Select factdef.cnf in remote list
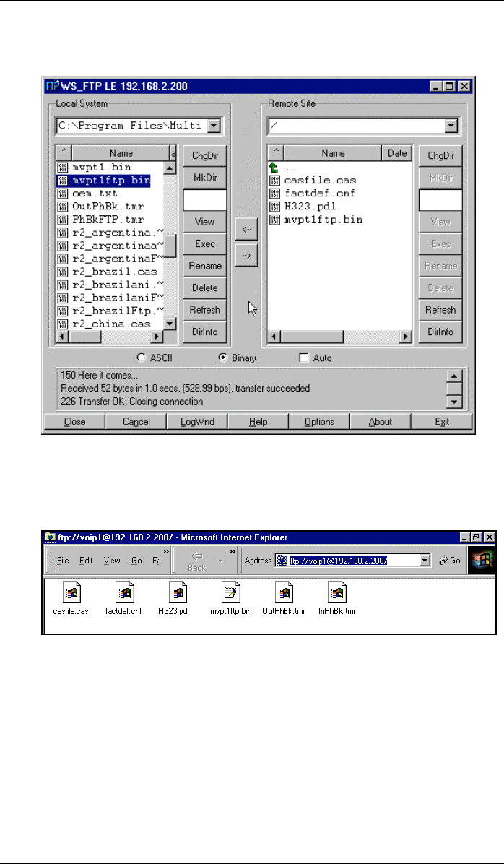 coord(320,194)
